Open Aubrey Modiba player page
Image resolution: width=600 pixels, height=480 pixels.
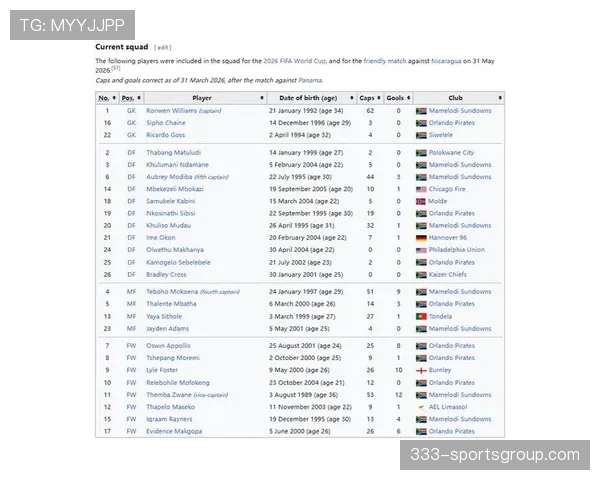pyautogui.click(x=169, y=177)
